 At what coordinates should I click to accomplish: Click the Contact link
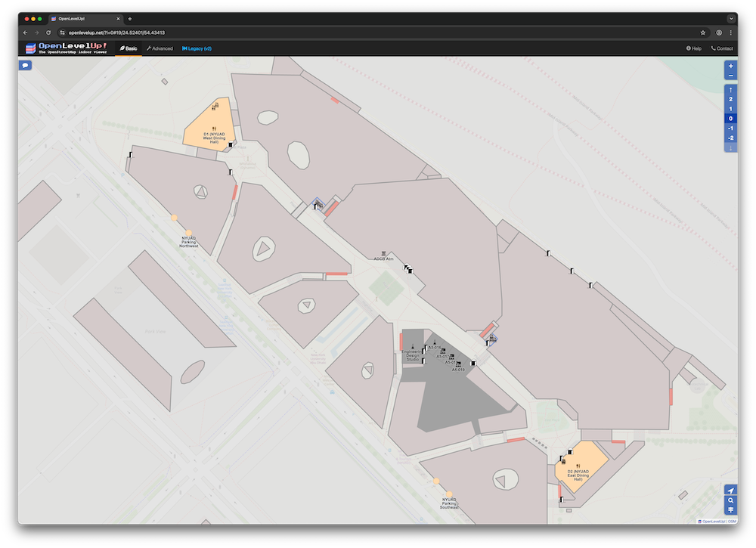pyautogui.click(x=722, y=48)
